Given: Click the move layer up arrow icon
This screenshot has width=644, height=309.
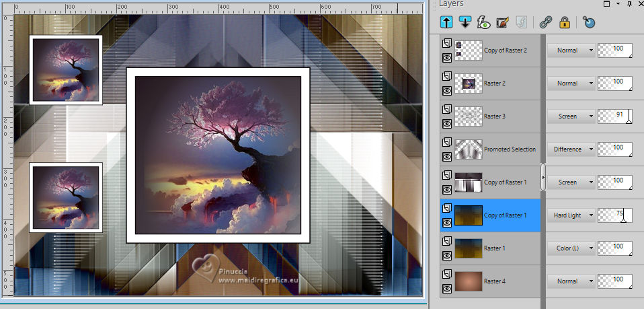Looking at the screenshot, I should [446, 22].
